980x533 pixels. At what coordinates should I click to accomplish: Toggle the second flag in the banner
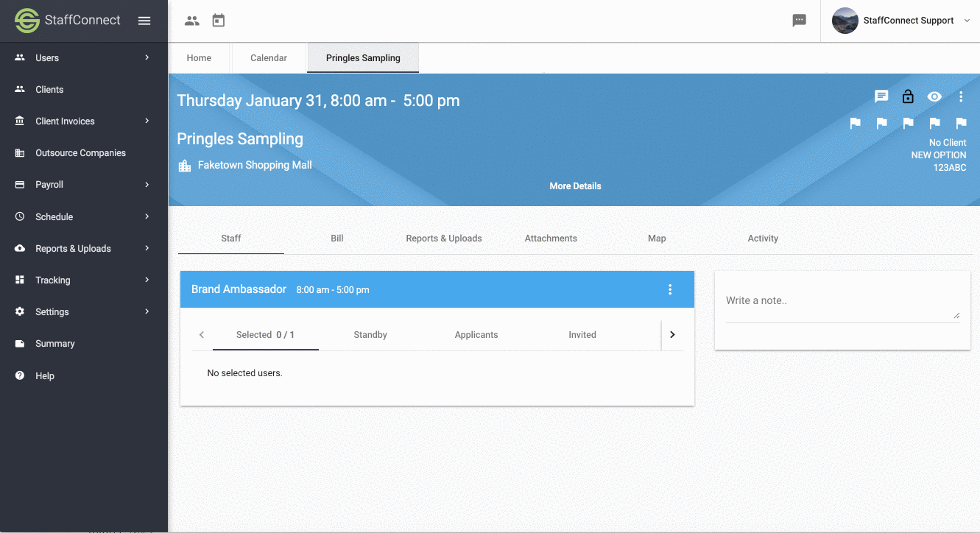click(882, 123)
